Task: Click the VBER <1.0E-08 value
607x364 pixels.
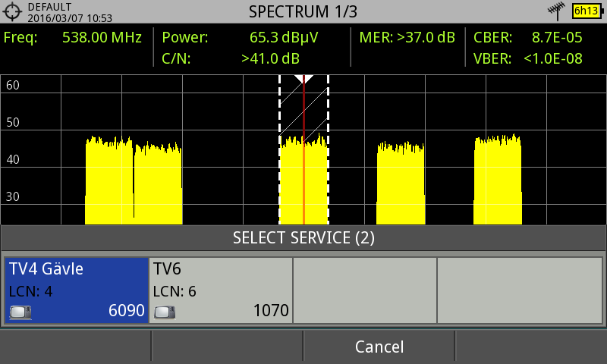Action: pyautogui.click(x=553, y=59)
